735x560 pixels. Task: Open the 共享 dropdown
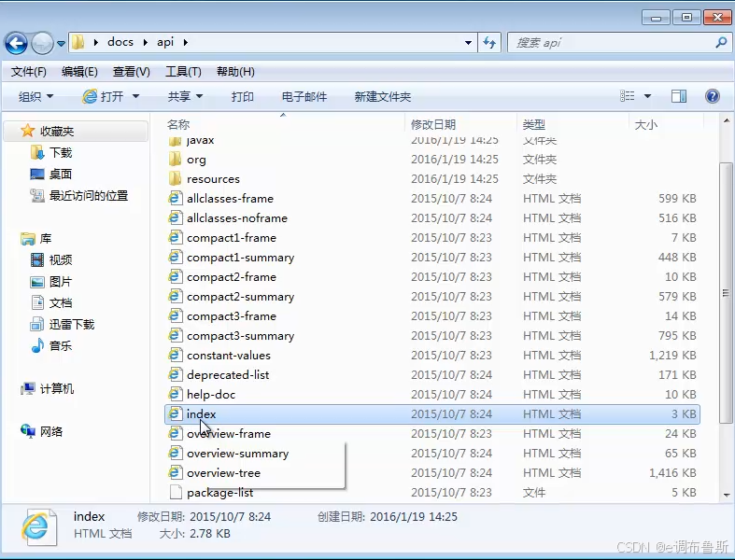coord(185,96)
